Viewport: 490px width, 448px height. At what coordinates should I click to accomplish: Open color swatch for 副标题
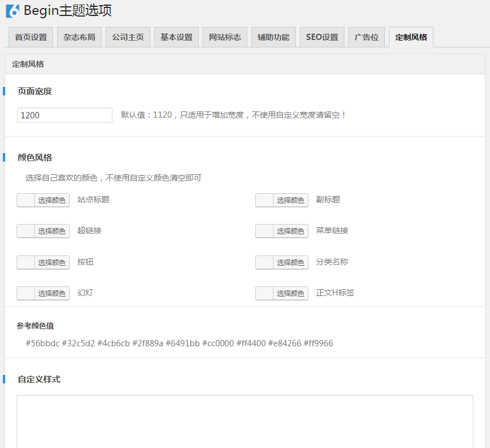point(264,200)
